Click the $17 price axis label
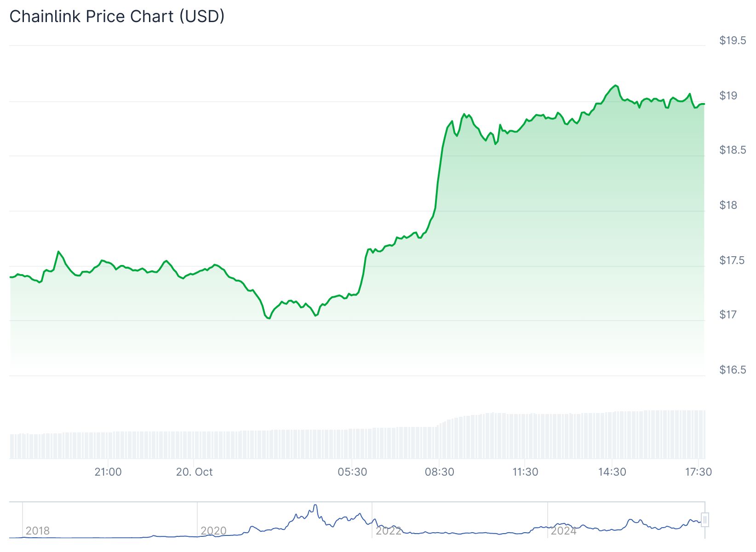This screenshot has height=552, width=756. point(728,315)
